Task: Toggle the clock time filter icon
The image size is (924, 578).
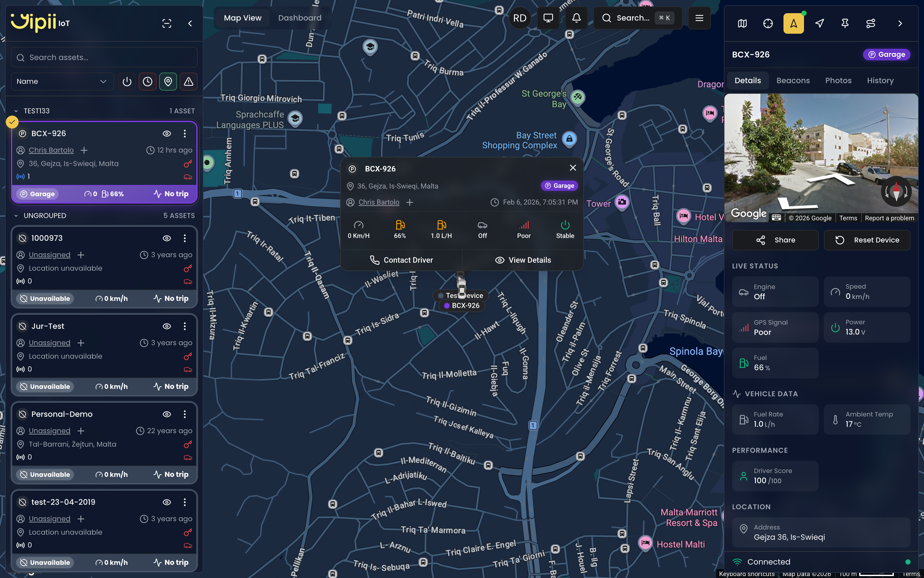Action: [x=147, y=82]
